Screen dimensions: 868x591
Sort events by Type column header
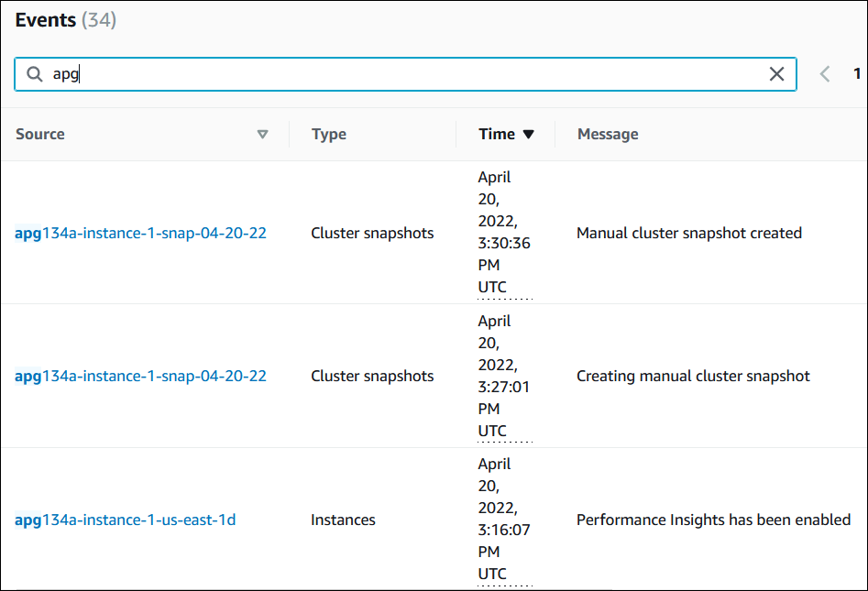click(328, 135)
